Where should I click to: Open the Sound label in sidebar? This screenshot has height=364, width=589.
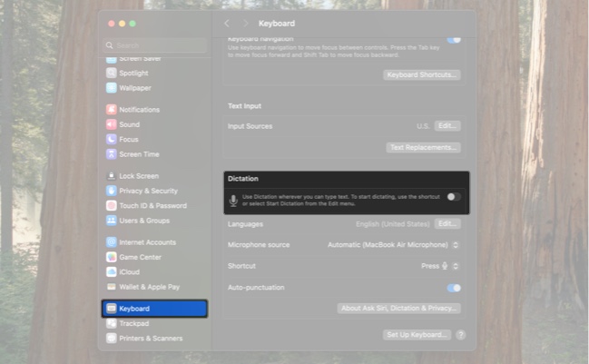pyautogui.click(x=129, y=124)
